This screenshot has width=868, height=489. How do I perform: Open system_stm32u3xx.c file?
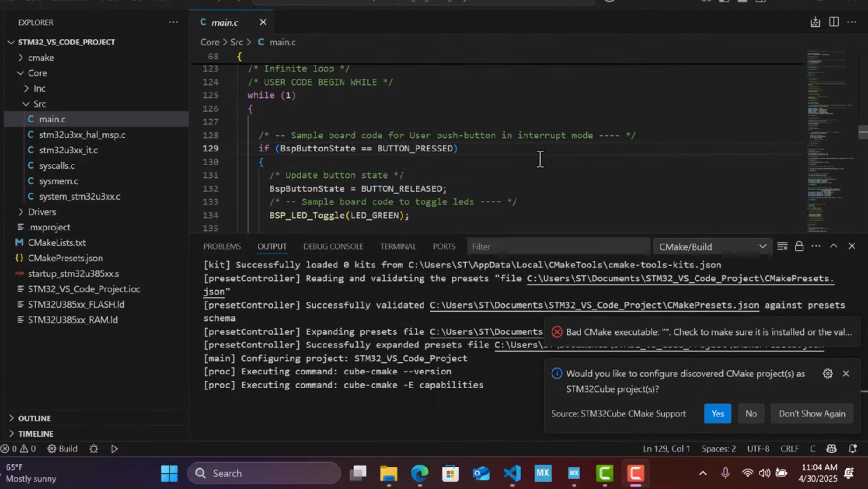79,196
